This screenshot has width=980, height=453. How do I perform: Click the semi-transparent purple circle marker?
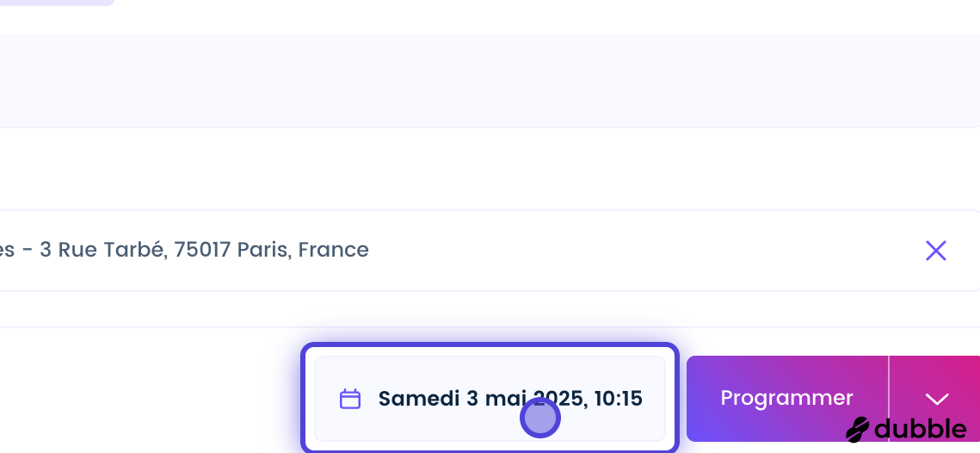[x=540, y=418]
